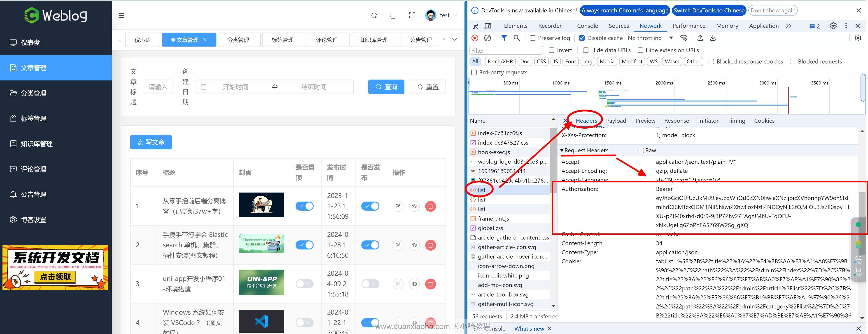Collapse sidebar with hamburger menu icon
The image size is (868, 334).
click(x=121, y=16)
